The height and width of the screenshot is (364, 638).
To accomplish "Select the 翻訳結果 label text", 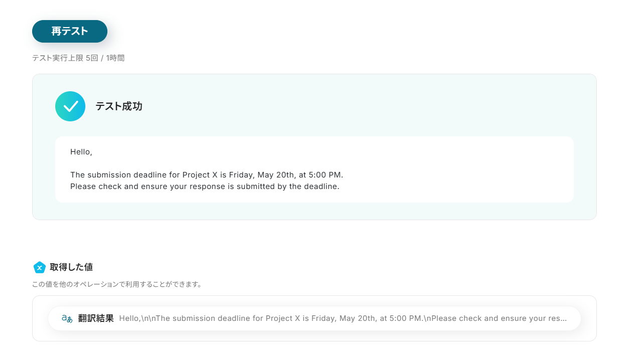I will pos(96,318).
